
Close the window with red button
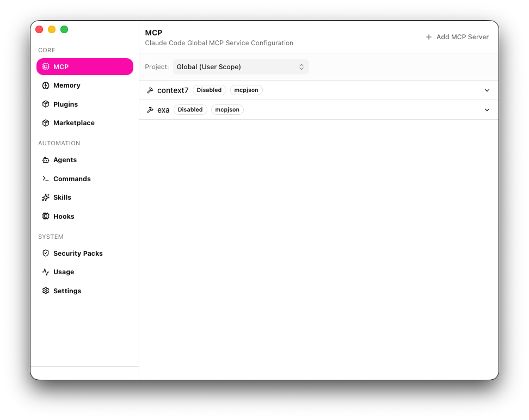[39, 29]
